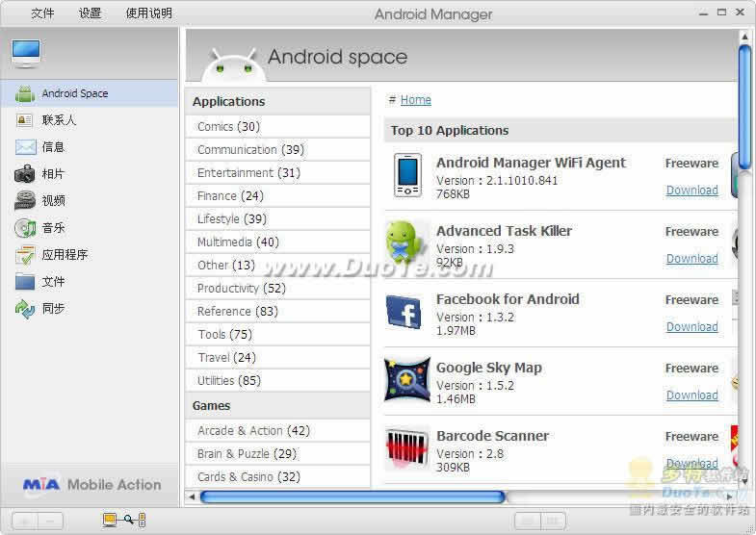Click the contacts card icon (联系人)
The image size is (756, 535).
click(25, 120)
